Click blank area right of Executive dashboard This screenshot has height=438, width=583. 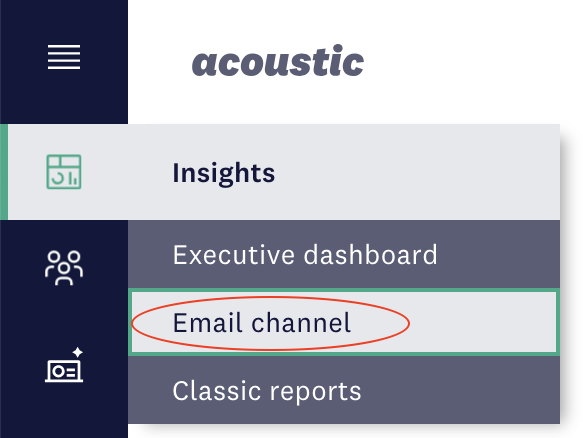[x=498, y=254]
